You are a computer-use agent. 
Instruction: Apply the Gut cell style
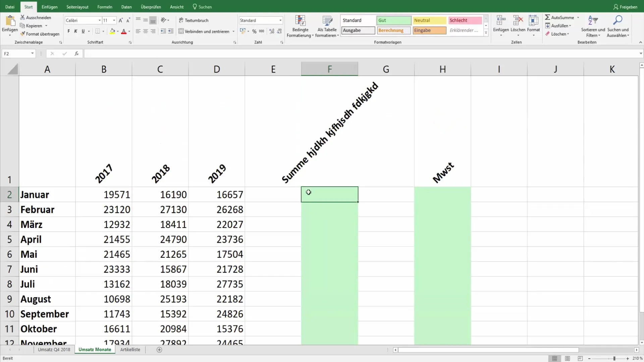click(393, 20)
